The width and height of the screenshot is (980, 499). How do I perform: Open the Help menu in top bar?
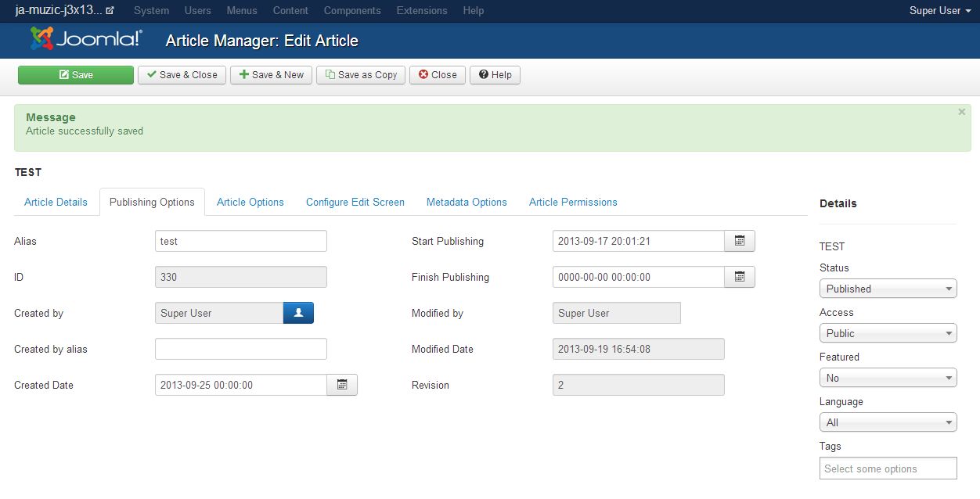[x=474, y=11]
